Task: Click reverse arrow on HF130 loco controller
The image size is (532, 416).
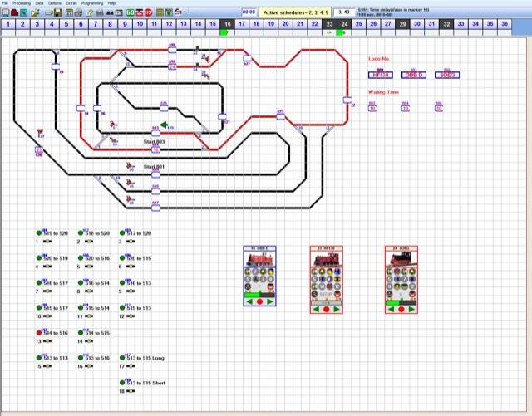Action: pos(317,309)
